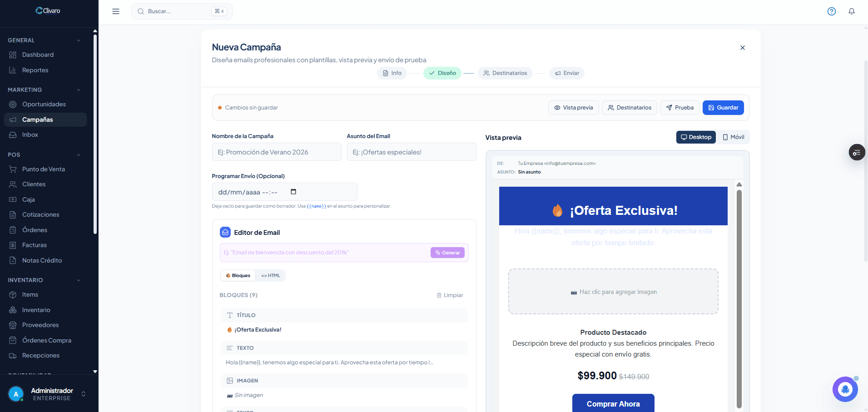
Task: Go to Dashboard in sidebar
Action: (x=38, y=55)
